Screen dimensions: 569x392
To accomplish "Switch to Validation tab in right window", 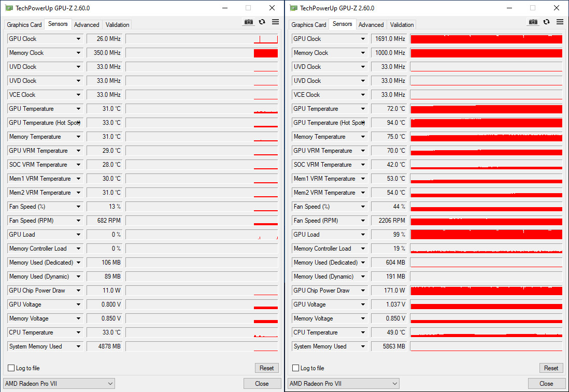I will [402, 25].
